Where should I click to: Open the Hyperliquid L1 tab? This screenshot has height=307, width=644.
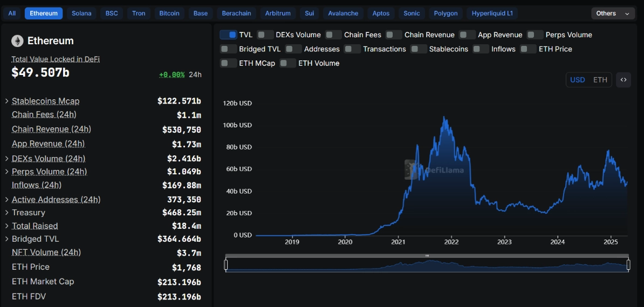[x=492, y=13]
